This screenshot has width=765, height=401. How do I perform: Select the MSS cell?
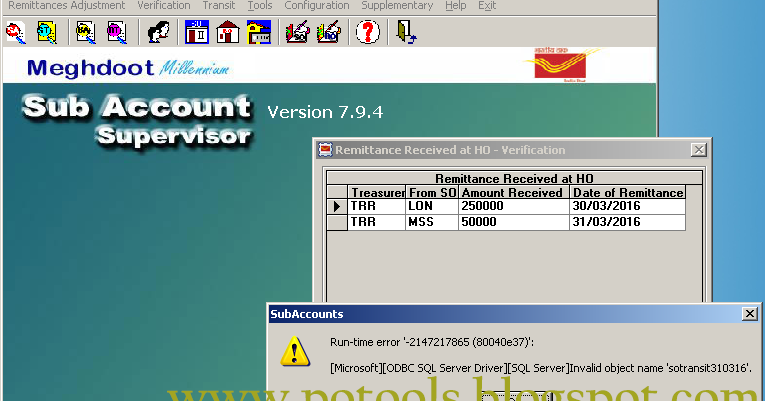pos(432,222)
